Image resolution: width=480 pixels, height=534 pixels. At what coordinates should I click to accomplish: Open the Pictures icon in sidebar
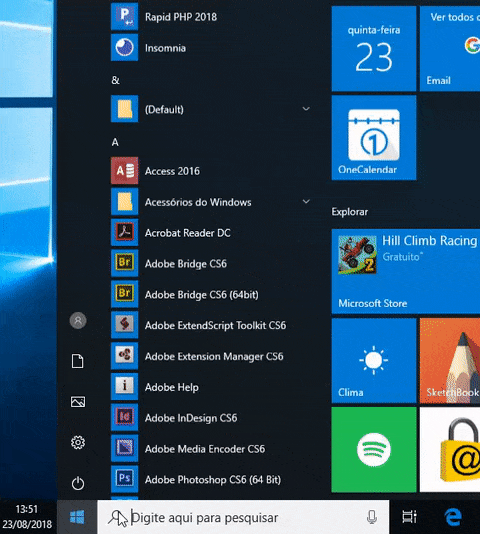78,402
